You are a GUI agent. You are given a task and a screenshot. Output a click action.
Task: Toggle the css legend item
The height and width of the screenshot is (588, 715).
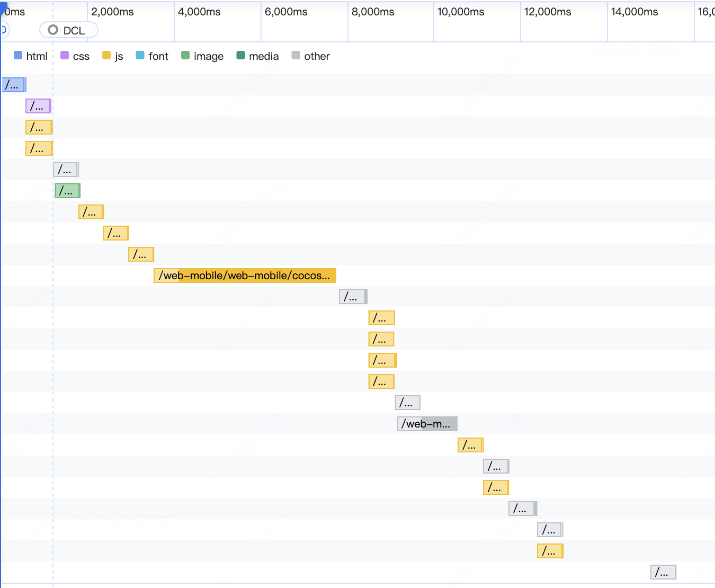point(75,56)
